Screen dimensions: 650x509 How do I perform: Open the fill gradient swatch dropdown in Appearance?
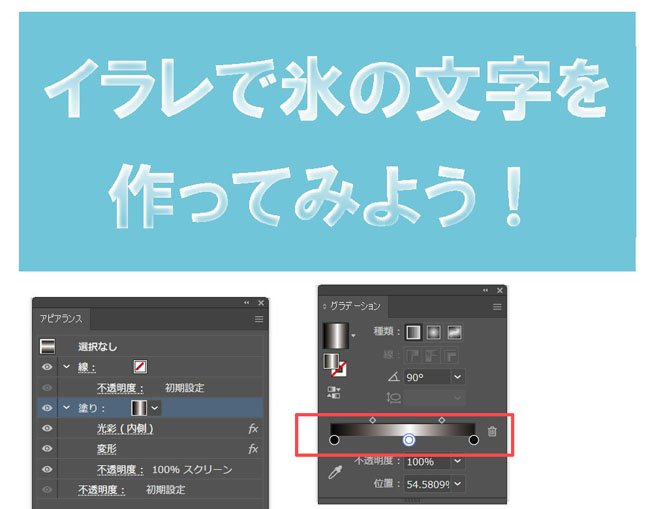(x=155, y=408)
